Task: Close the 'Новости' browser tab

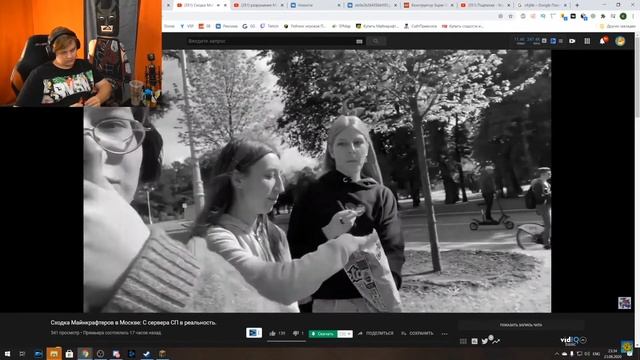Action: (339, 5)
